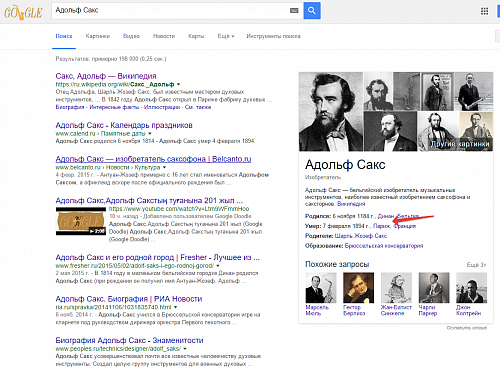Click the Париж, Франция link
The height and width of the screenshot is (367, 500).
tap(394, 226)
